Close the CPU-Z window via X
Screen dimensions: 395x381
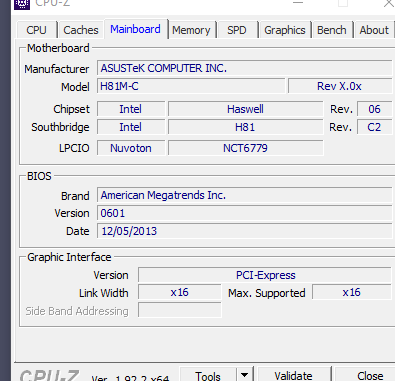click(388, 3)
